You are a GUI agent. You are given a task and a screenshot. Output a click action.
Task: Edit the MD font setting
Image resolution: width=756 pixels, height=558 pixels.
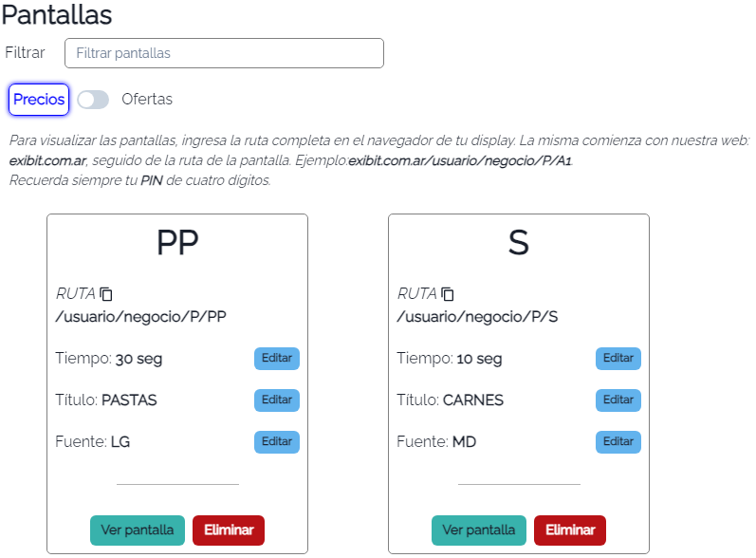tap(618, 442)
